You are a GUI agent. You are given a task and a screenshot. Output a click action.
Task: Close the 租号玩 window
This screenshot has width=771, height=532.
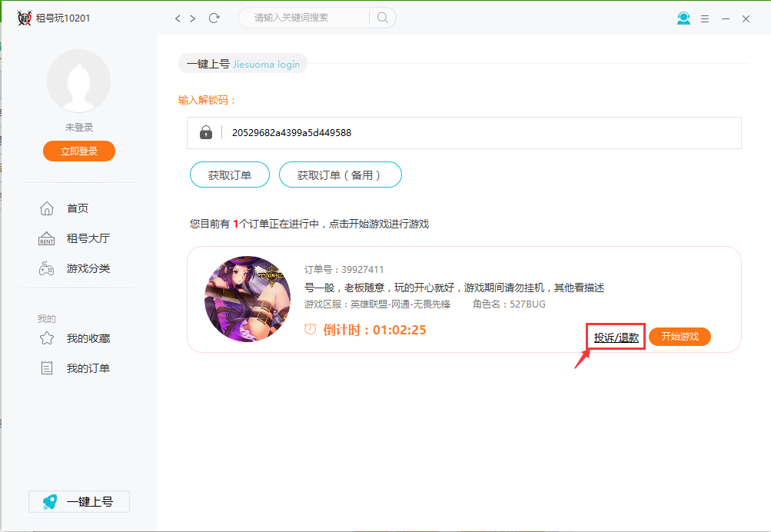coord(746,18)
